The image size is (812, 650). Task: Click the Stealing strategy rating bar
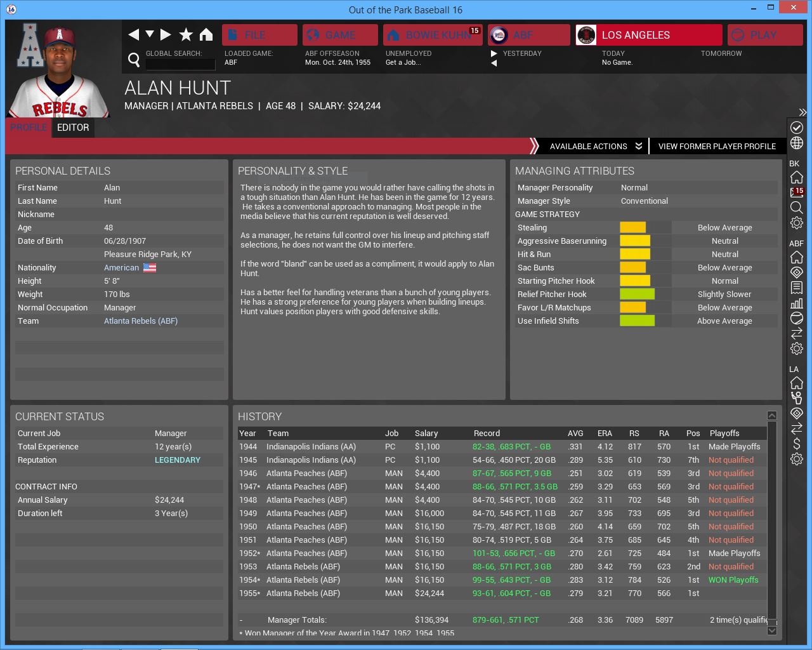(645, 228)
